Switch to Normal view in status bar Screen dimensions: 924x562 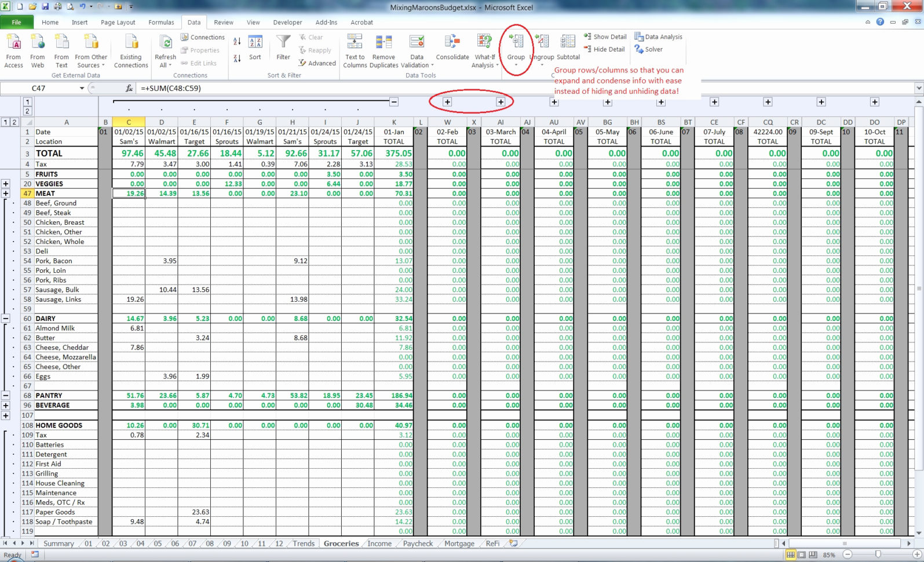point(790,554)
